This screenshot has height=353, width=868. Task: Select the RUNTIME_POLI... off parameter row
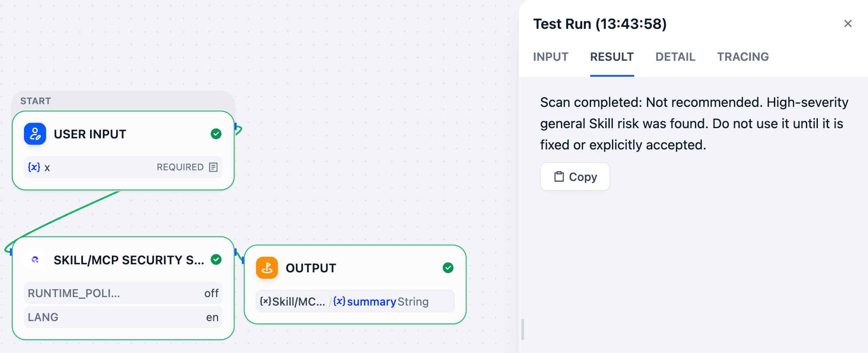pos(123,293)
